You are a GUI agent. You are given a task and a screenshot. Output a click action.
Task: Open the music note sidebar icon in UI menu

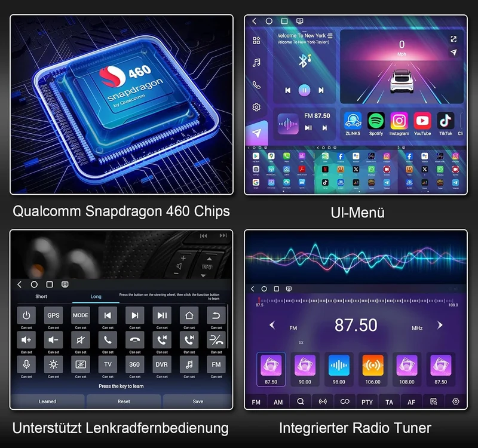click(x=257, y=63)
